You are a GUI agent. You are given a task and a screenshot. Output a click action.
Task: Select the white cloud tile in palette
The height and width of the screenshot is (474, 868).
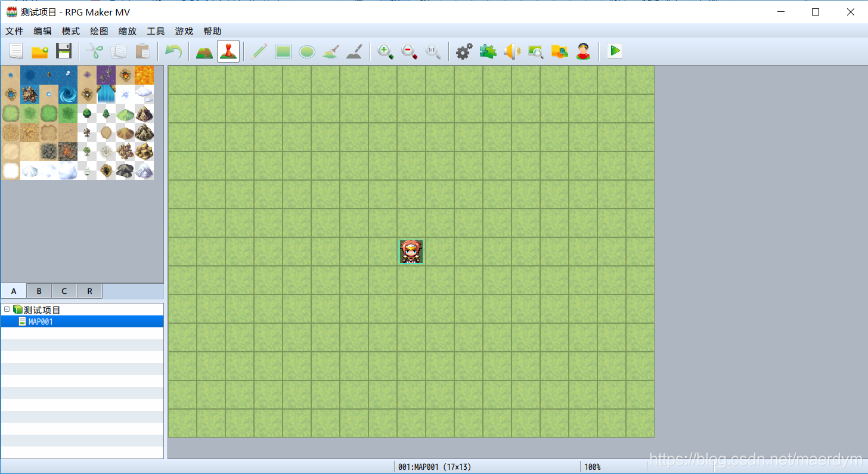coord(144,94)
